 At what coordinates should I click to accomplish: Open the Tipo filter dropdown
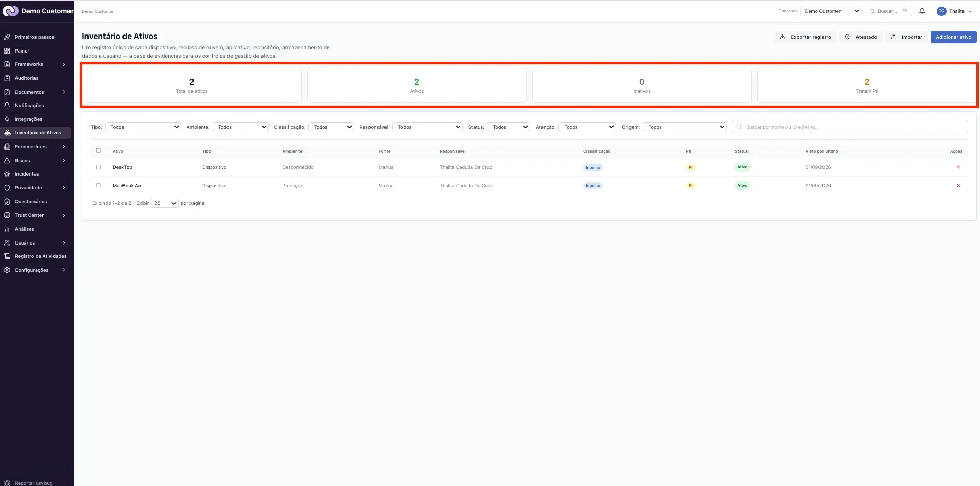tap(143, 127)
